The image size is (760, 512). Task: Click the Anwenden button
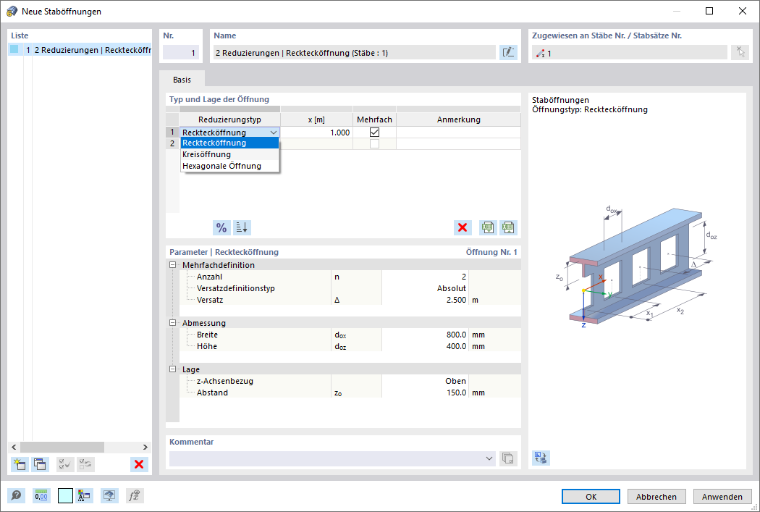(x=722, y=496)
